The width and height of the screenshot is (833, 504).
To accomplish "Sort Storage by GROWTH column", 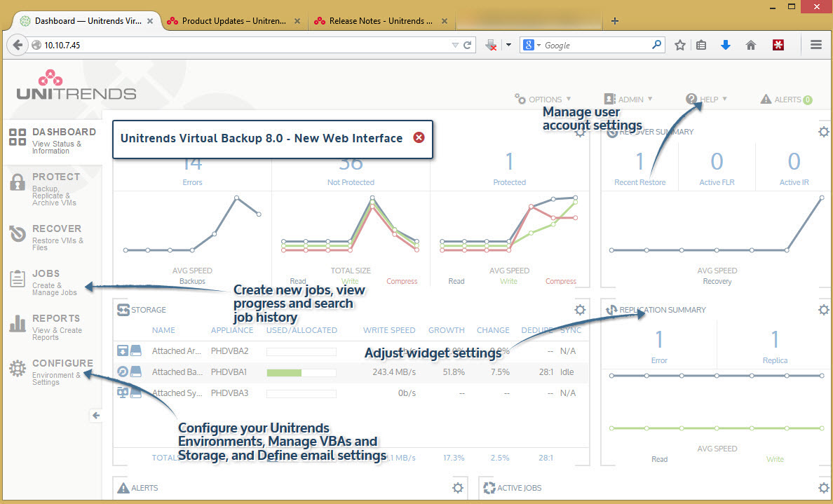I will (446, 329).
